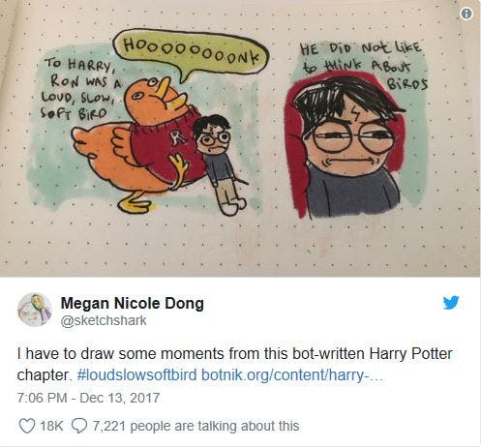Screen dimensions: 481x448
Task: Click the tweet text about bot-written Harry Potter
Action: 234,364
